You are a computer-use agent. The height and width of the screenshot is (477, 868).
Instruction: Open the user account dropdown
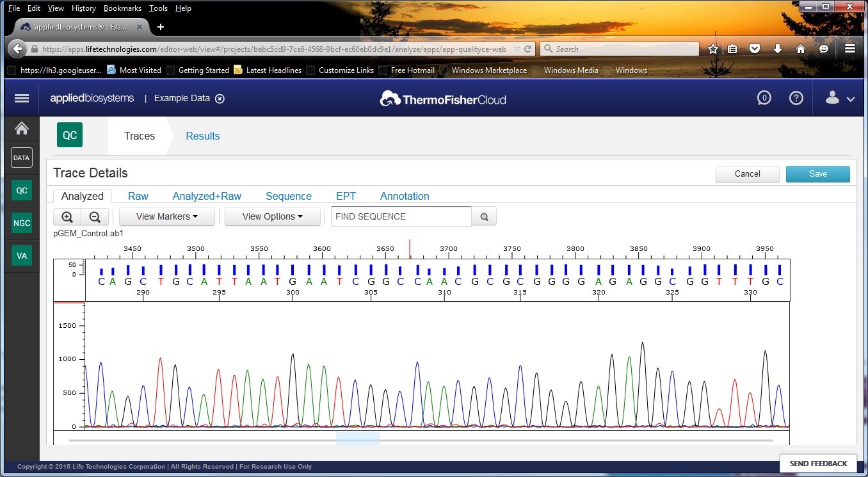840,99
